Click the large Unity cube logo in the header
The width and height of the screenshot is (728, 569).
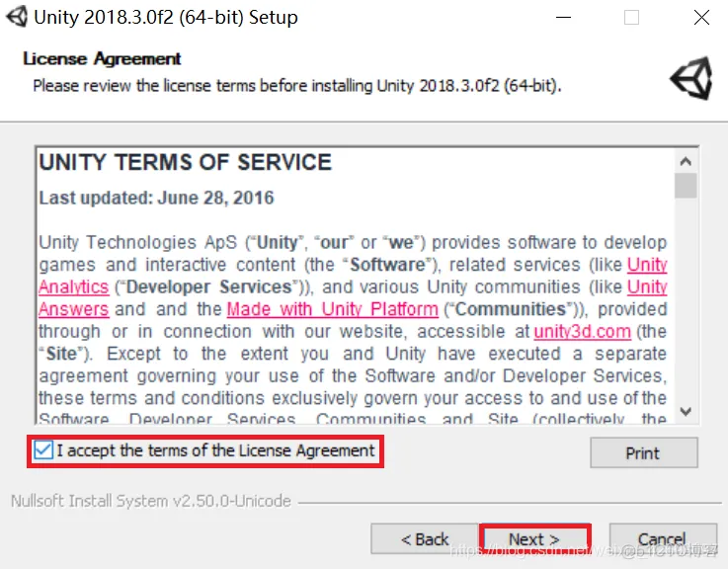[x=691, y=78]
